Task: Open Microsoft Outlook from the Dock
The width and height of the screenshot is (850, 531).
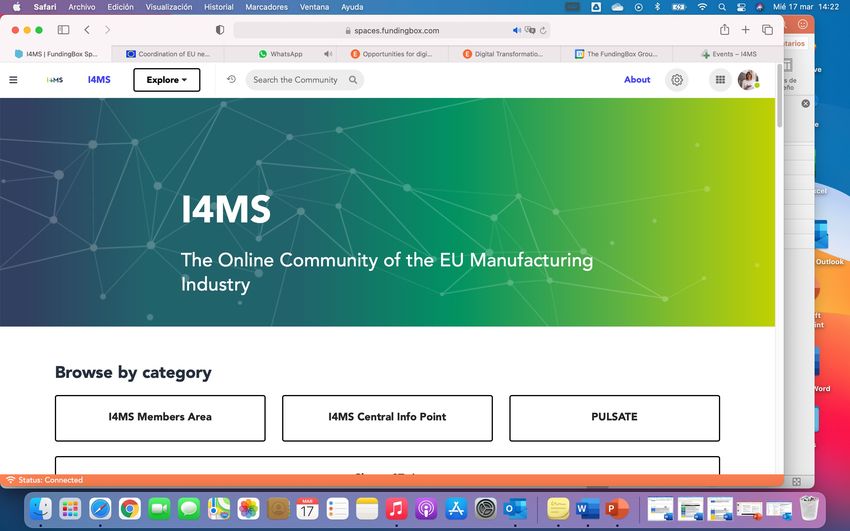Action: [515, 509]
